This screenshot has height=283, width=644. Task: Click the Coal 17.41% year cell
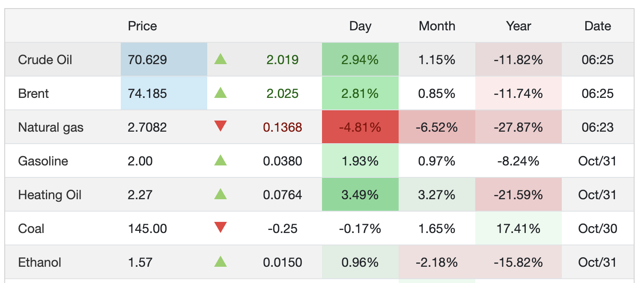tap(519, 228)
